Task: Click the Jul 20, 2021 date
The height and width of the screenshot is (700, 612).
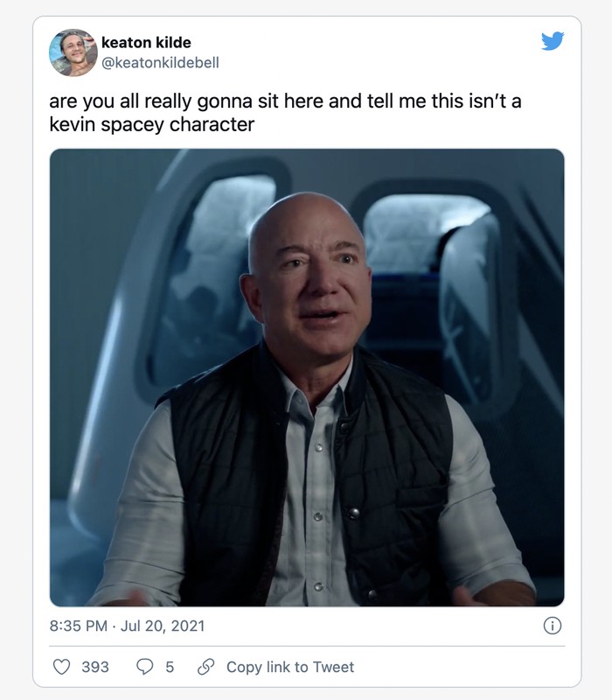Action: pos(163,626)
